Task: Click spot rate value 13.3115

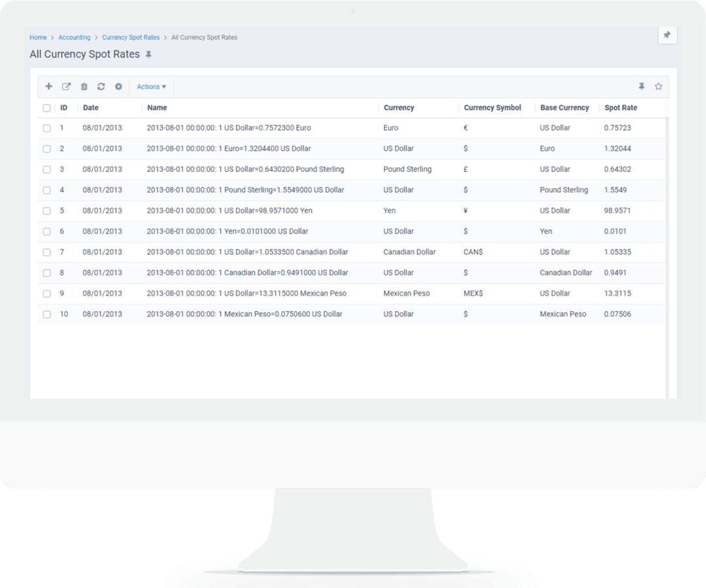Action: tap(617, 293)
